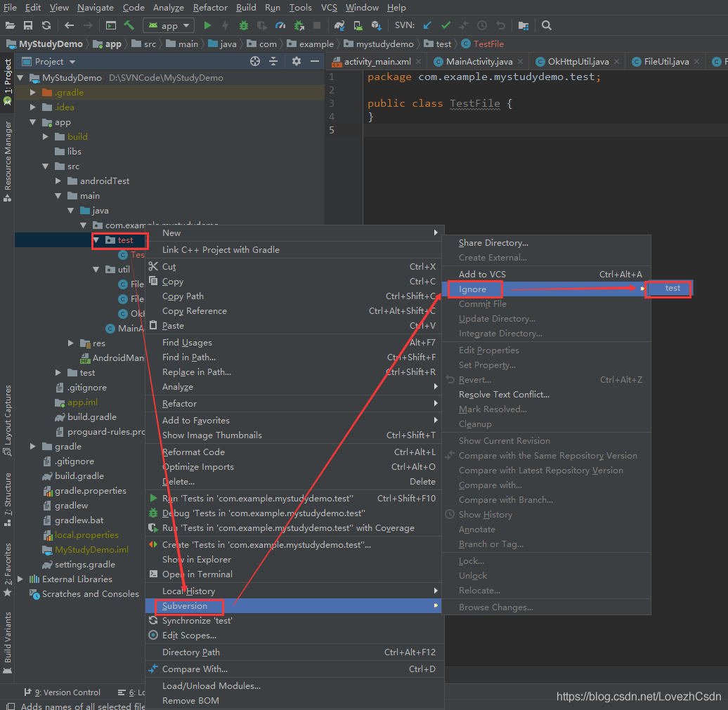The height and width of the screenshot is (710, 728).
Task: Click the Project panel settings gear
Action: (296, 62)
